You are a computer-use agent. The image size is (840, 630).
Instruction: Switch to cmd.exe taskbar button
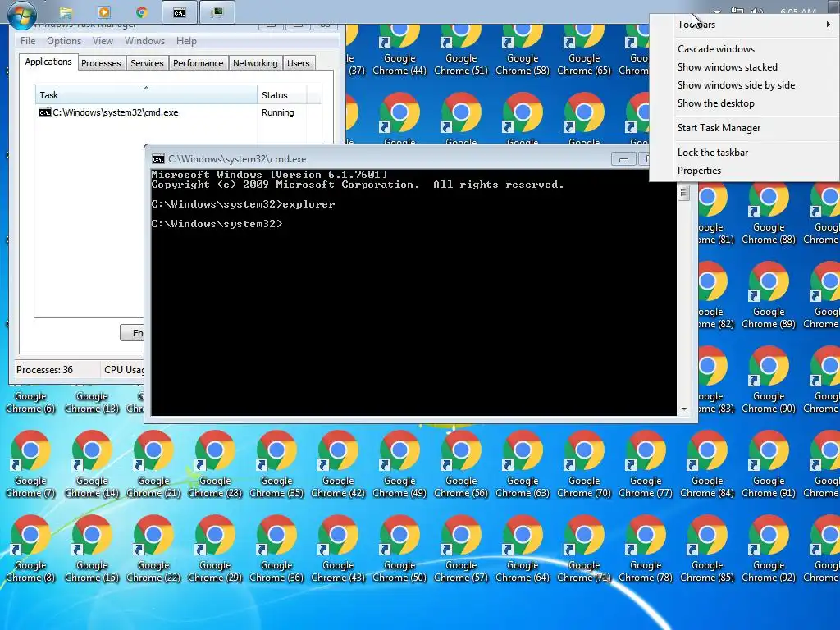[180, 12]
